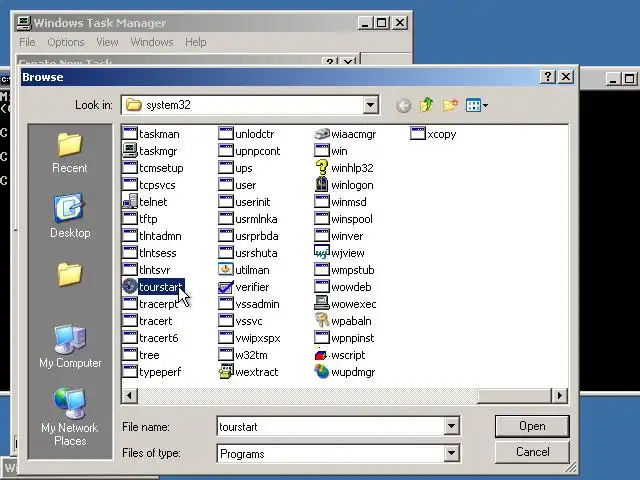Expand the Files of type dropdown
Viewport: 640px width, 480px height.
[451, 453]
